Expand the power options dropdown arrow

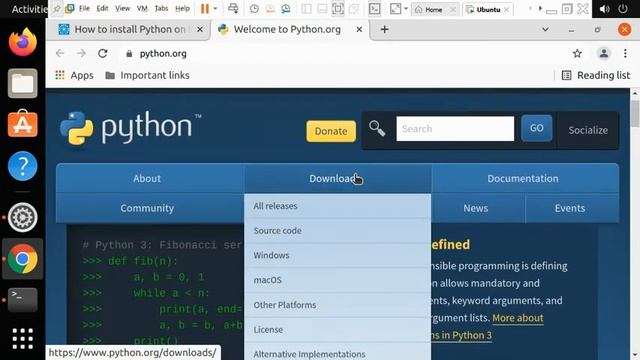[215, 9]
